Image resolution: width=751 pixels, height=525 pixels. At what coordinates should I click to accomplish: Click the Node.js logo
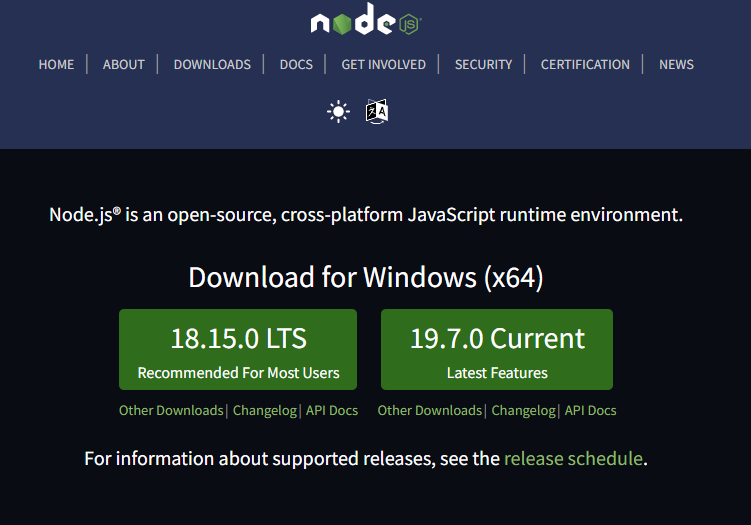pyautogui.click(x=366, y=20)
